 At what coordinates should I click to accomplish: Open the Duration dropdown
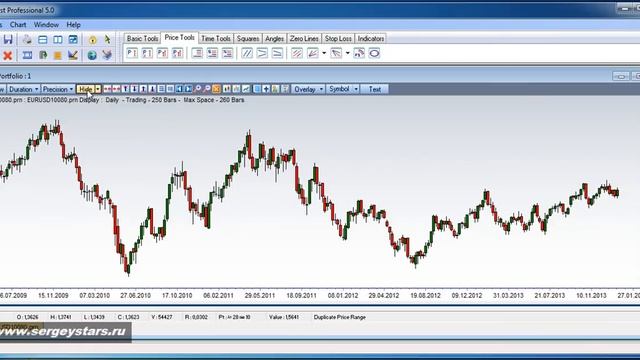coord(24,89)
